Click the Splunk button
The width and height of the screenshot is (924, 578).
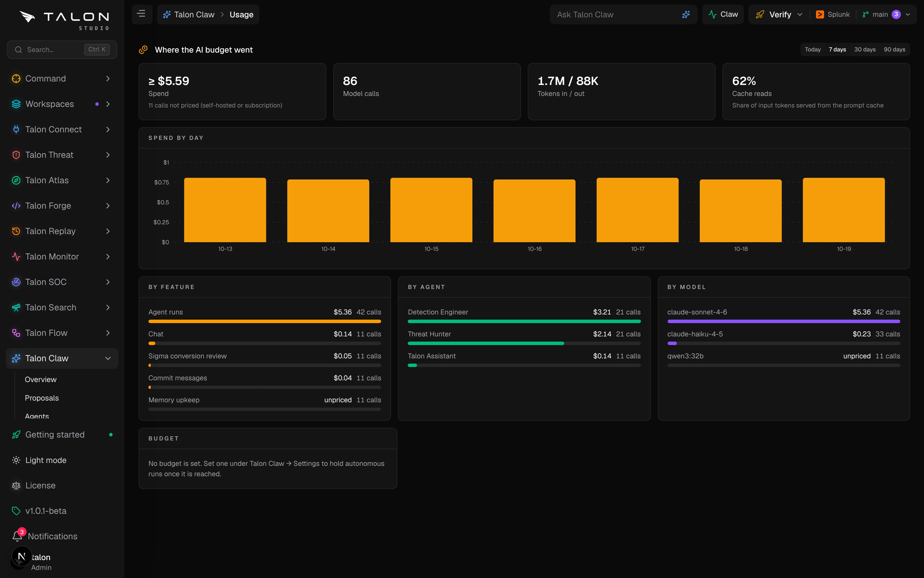click(832, 14)
